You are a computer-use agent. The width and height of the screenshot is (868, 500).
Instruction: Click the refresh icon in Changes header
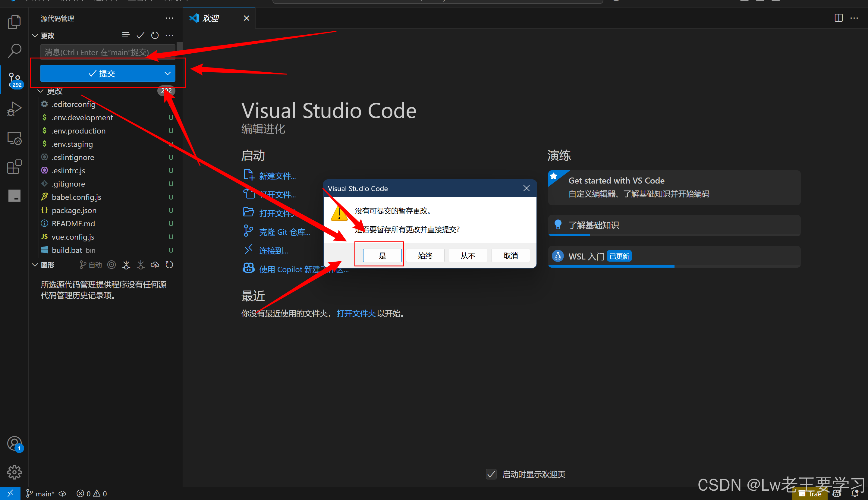click(x=155, y=35)
